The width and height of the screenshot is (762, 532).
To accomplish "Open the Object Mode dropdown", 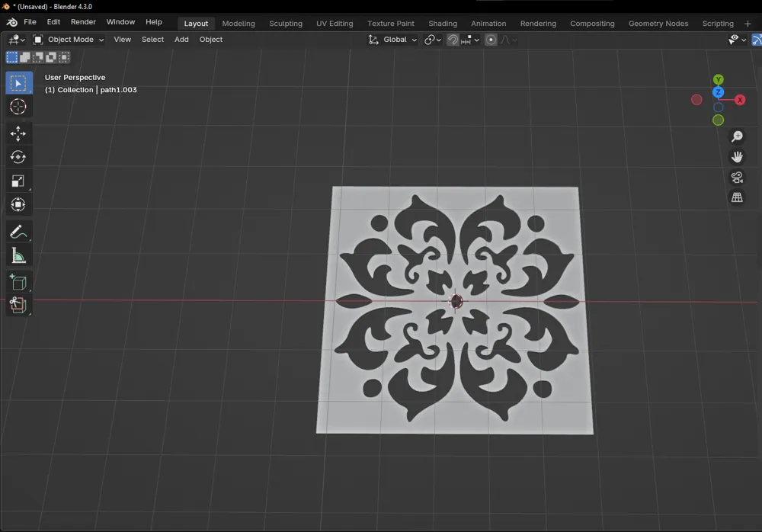I will pos(69,40).
